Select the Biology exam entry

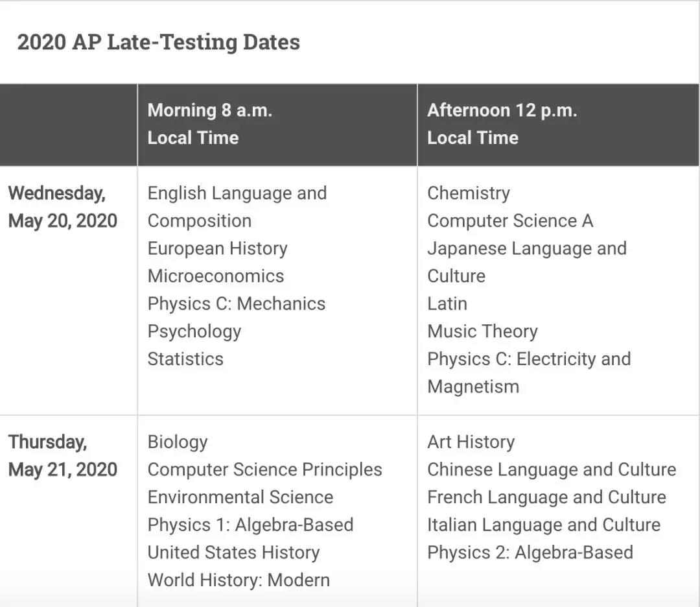click(x=178, y=442)
